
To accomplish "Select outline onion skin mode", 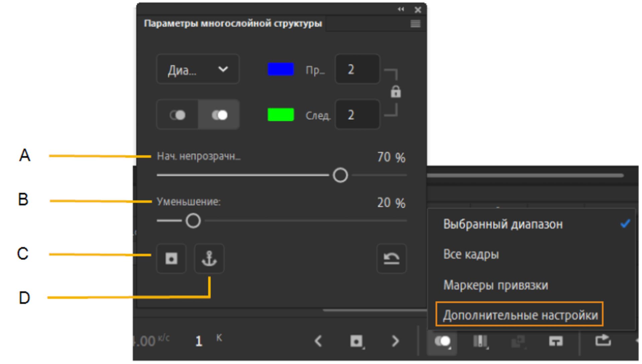I will (178, 115).
